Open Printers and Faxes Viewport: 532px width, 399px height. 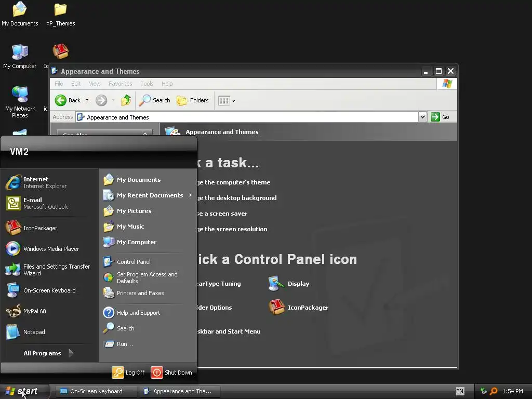click(x=134, y=293)
